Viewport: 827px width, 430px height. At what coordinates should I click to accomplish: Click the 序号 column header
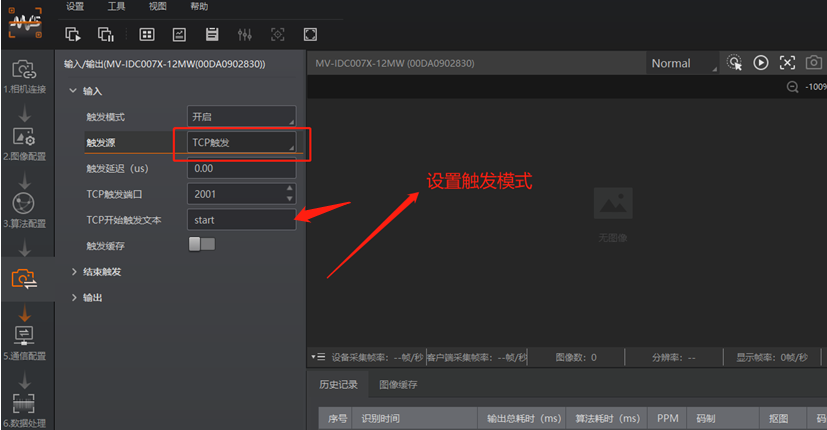pos(335,418)
